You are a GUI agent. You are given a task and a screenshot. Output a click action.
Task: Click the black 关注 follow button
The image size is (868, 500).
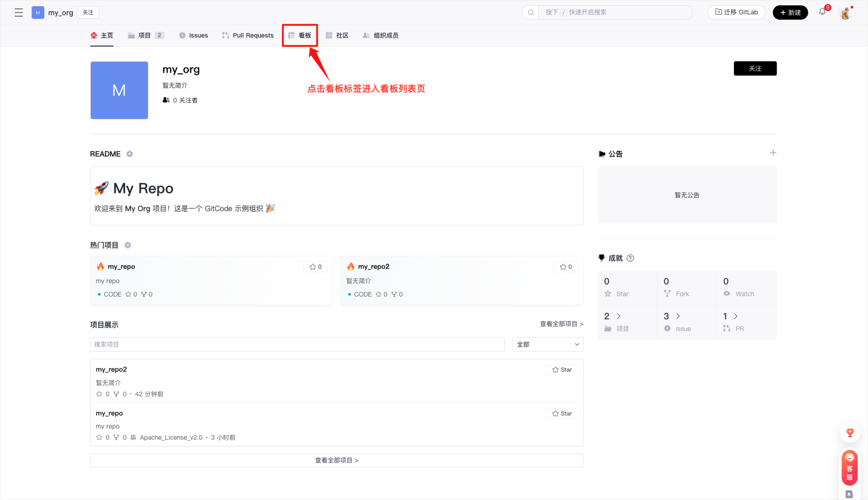tap(755, 68)
